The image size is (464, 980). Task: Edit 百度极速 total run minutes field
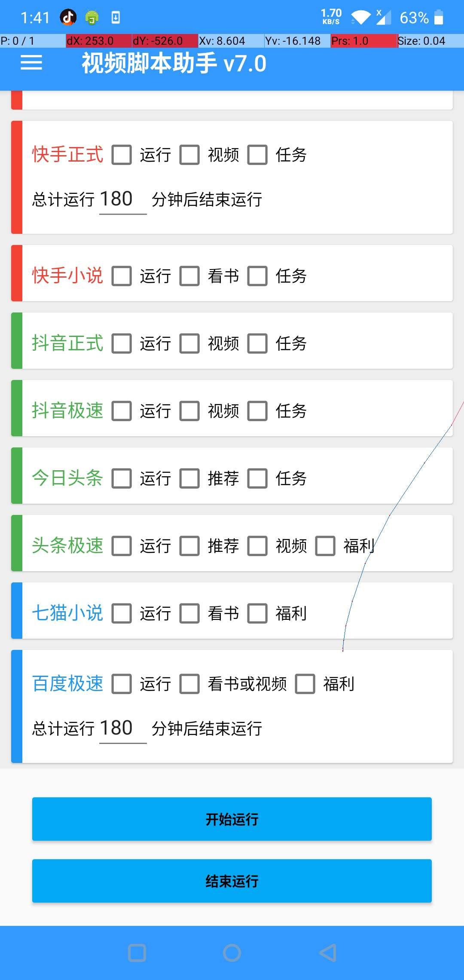[x=122, y=729]
